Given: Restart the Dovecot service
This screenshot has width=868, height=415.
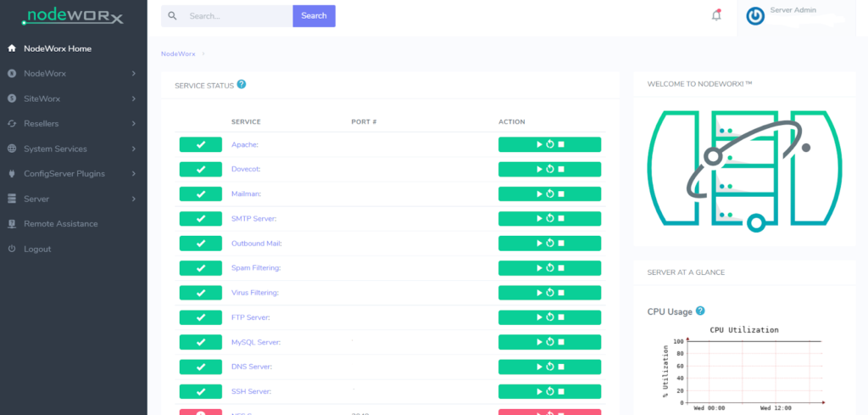Looking at the screenshot, I should (550, 169).
